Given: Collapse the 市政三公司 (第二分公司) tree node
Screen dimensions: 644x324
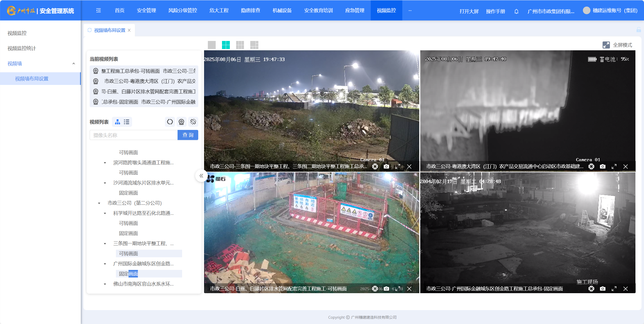Looking at the screenshot, I should [99, 203].
